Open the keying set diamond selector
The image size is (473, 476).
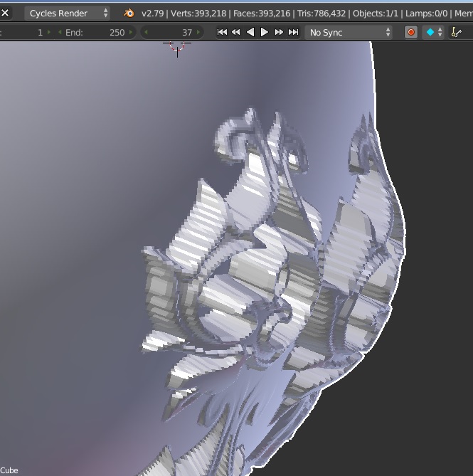[x=434, y=32]
